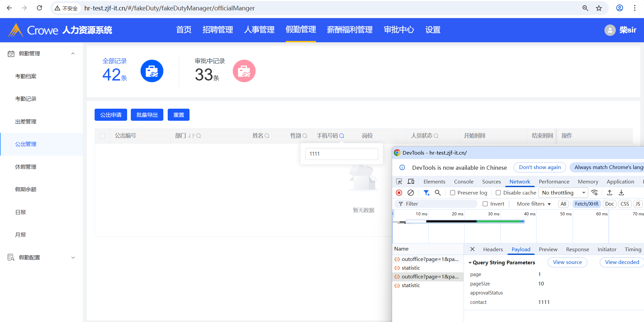Select the 休假管理 sidebar item
The width and height of the screenshot is (644, 322).
[26, 167]
